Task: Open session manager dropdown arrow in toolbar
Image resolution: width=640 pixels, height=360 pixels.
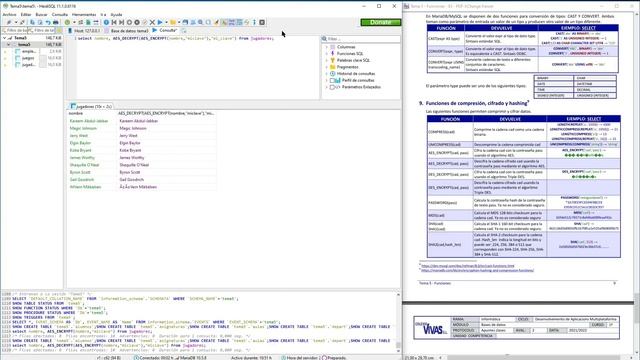Action: (16, 22)
